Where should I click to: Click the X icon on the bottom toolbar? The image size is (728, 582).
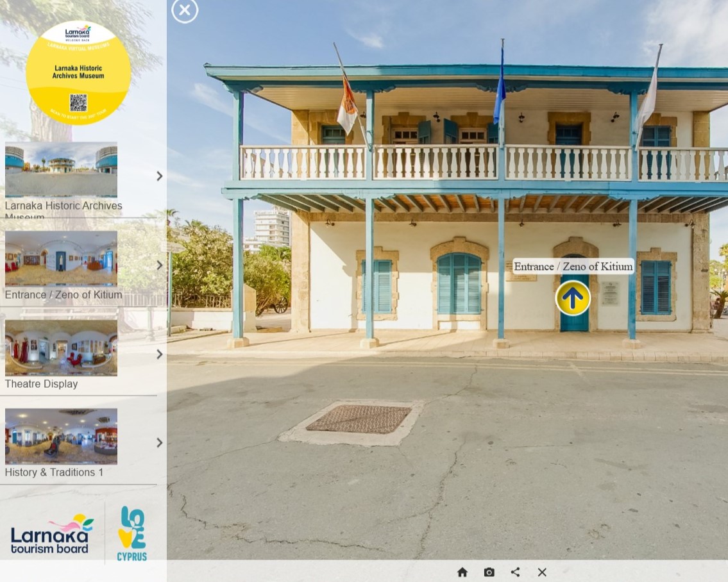(x=542, y=572)
